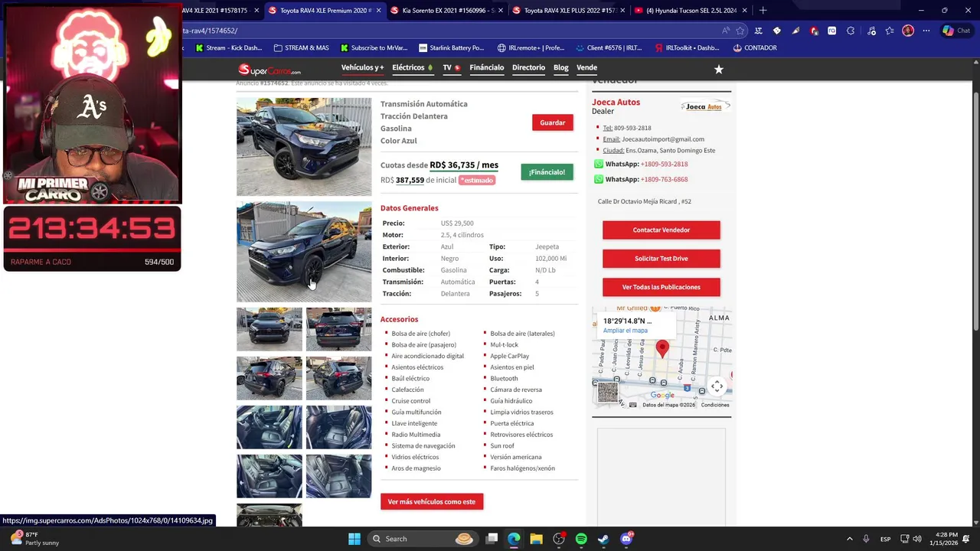Click the satellite view thumbnail on map
The height and width of the screenshot is (551, 980).
click(x=607, y=392)
